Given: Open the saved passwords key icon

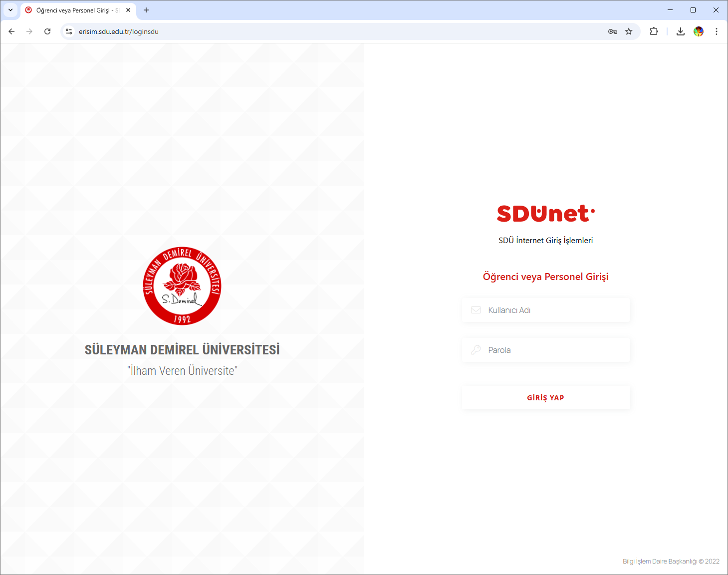Looking at the screenshot, I should [x=613, y=31].
